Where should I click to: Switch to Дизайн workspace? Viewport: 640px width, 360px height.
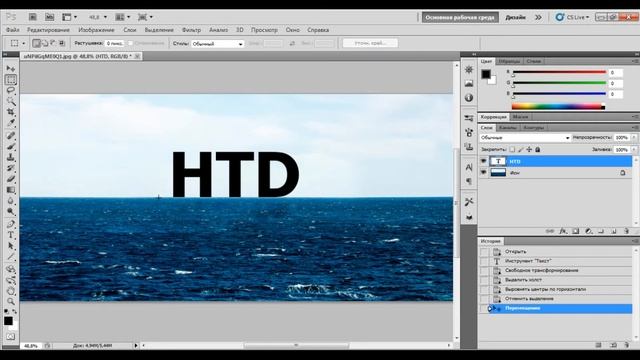tap(516, 17)
